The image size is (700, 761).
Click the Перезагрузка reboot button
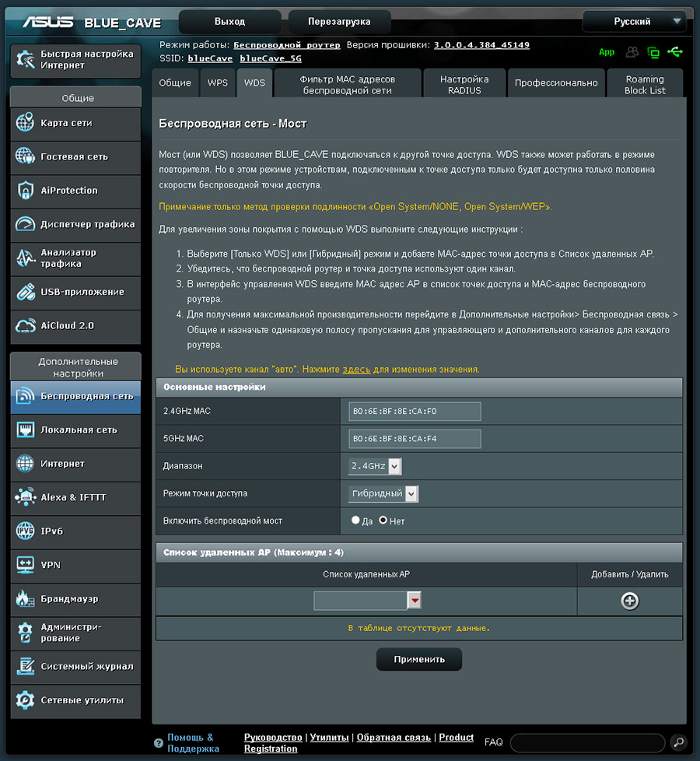point(339,21)
